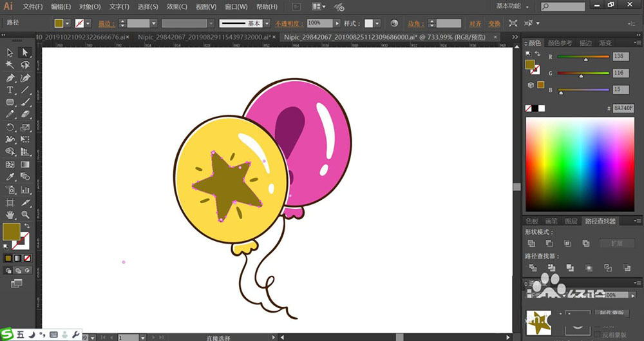Screen dimensions: 644x341
Task: Open the 基本功能 workspace switcher
Action: click(512, 6)
